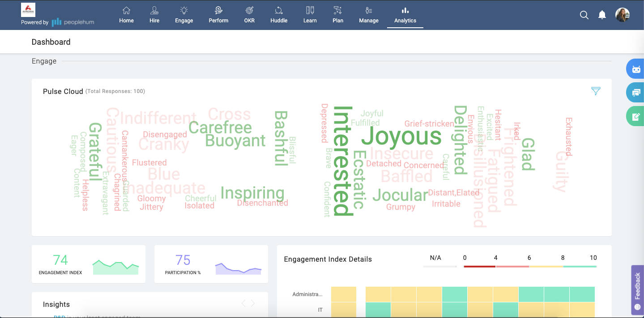Screen dimensions: 644x318
Task: Open the Huddle module icon
Action: [278, 15]
